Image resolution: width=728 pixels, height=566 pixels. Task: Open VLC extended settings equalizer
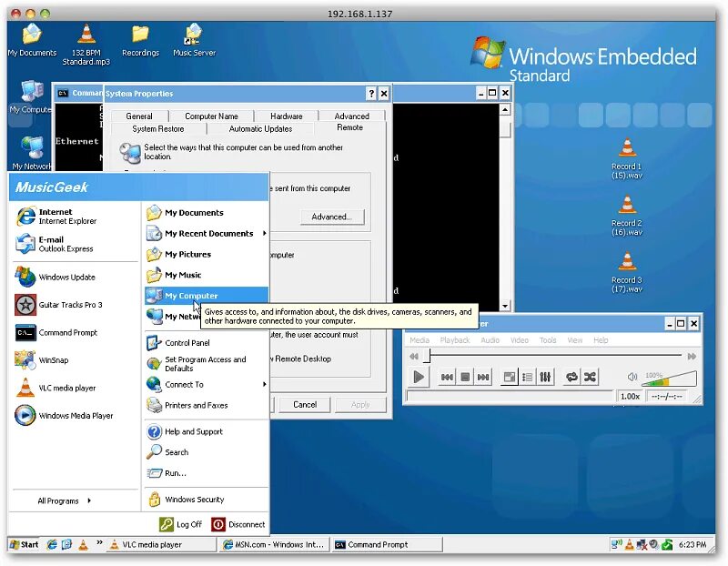(545, 377)
